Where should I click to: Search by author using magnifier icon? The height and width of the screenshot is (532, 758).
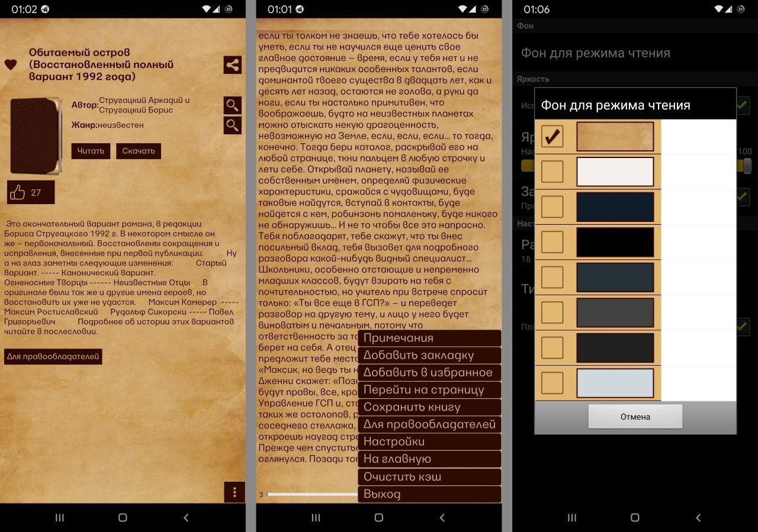point(232,105)
